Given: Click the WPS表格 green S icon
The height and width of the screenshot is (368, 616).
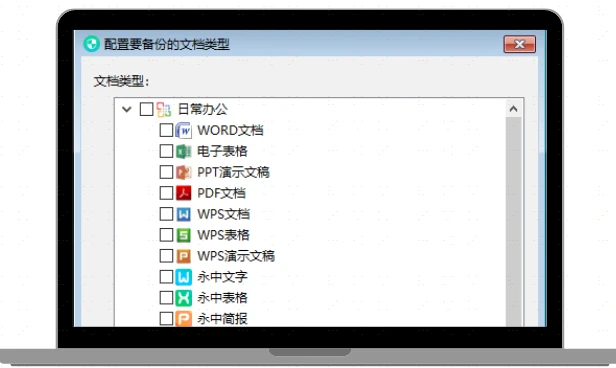Looking at the screenshot, I should [183, 235].
